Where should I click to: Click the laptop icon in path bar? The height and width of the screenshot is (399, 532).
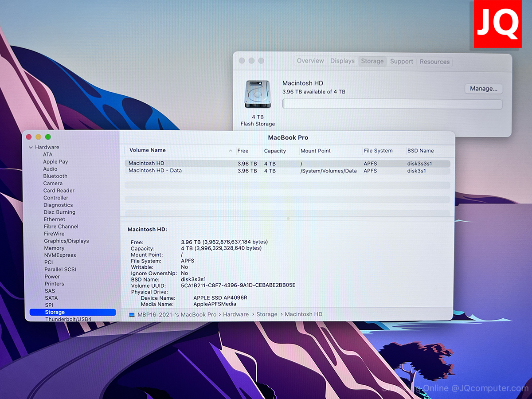point(132,315)
